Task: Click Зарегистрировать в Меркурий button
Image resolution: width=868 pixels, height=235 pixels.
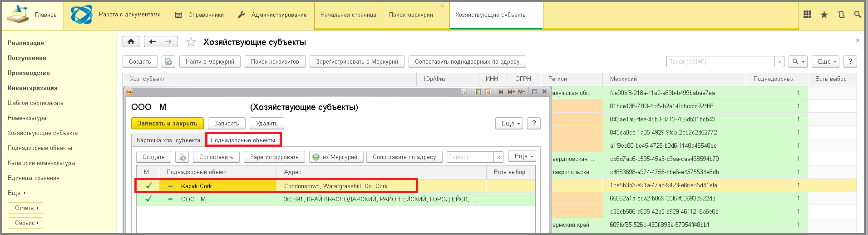Action: [x=357, y=61]
